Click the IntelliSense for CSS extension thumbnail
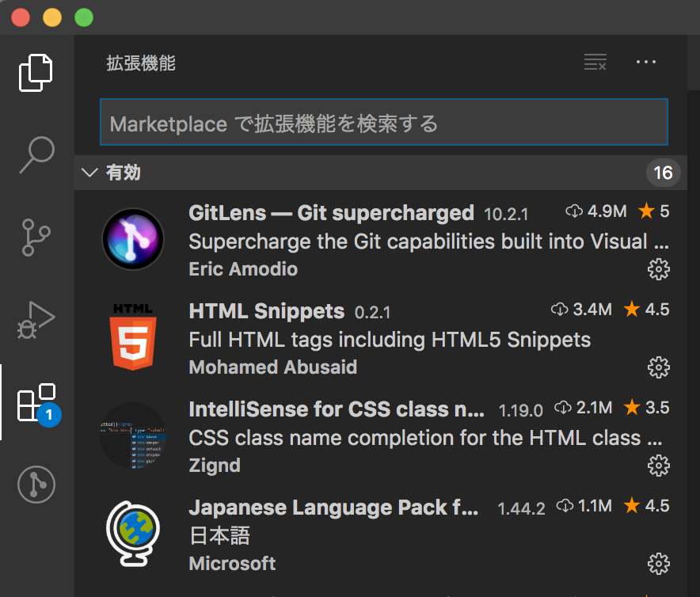700x597 pixels. [133, 435]
